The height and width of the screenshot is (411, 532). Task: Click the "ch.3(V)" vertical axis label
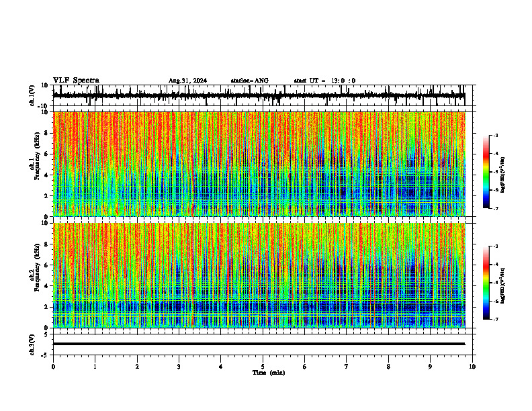[x=32, y=345]
